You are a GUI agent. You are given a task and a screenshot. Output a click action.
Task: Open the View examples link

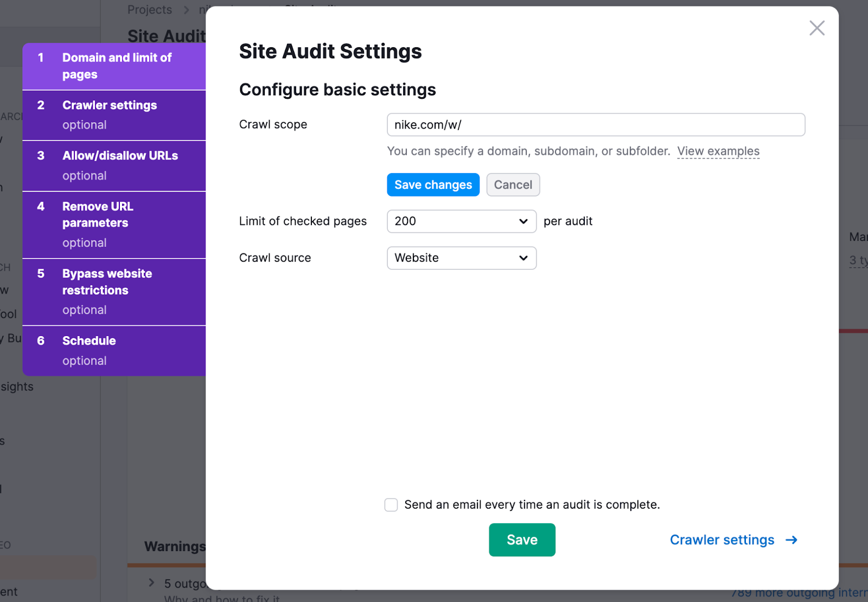coord(718,151)
